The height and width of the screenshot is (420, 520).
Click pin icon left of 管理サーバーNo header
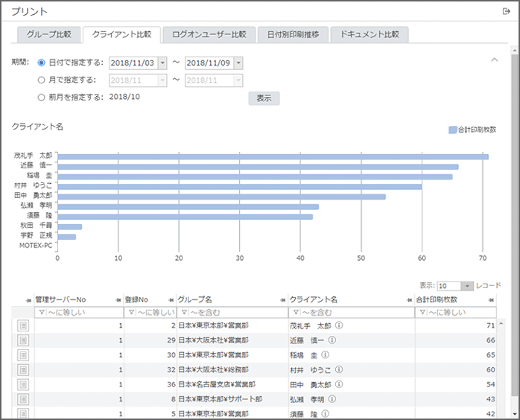click(x=29, y=300)
